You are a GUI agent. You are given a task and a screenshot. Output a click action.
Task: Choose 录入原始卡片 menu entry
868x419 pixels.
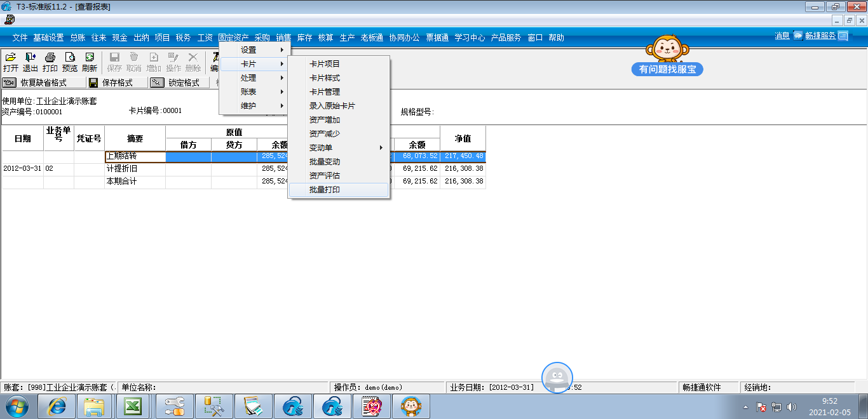pyautogui.click(x=339, y=106)
